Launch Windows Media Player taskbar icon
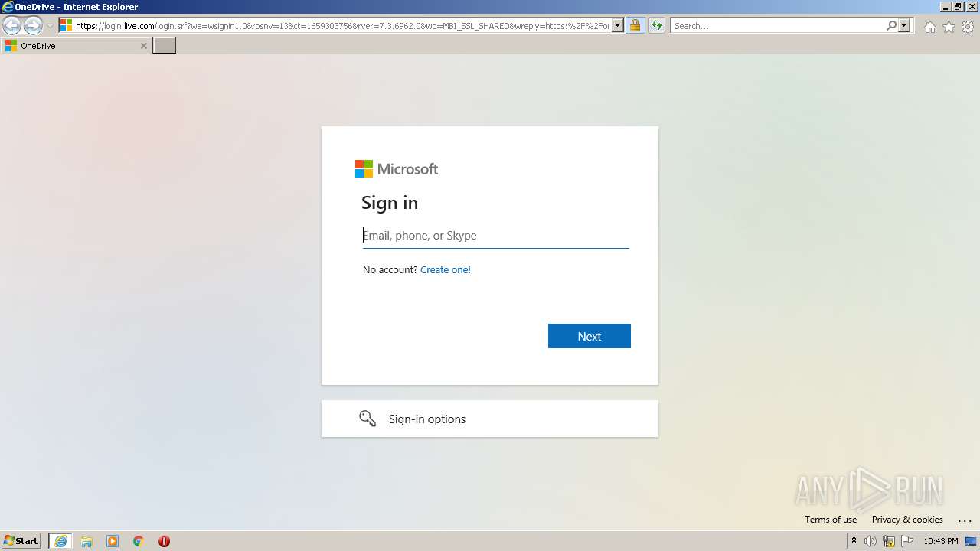Image resolution: width=980 pixels, height=551 pixels. coord(113,541)
